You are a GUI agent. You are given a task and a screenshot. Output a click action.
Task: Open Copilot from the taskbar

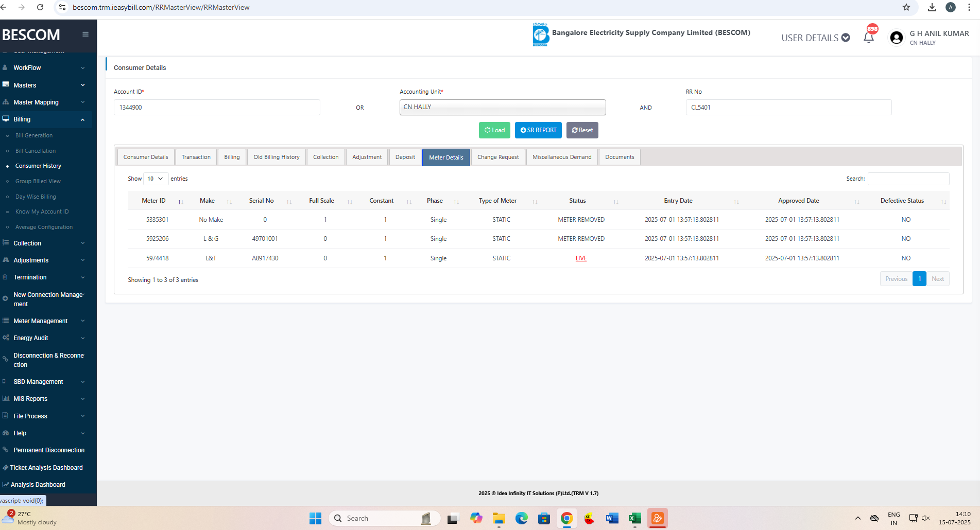pyautogui.click(x=476, y=518)
